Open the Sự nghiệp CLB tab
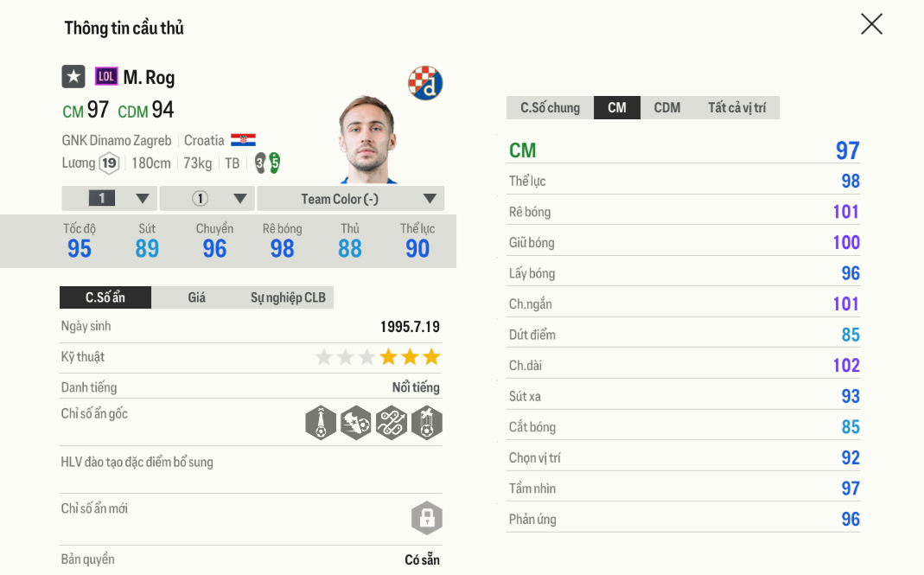Screen dimensions: 924x575 (x=288, y=297)
